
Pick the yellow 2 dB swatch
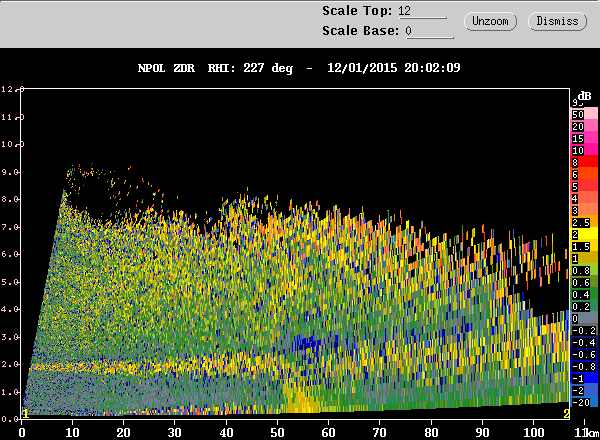point(584,235)
